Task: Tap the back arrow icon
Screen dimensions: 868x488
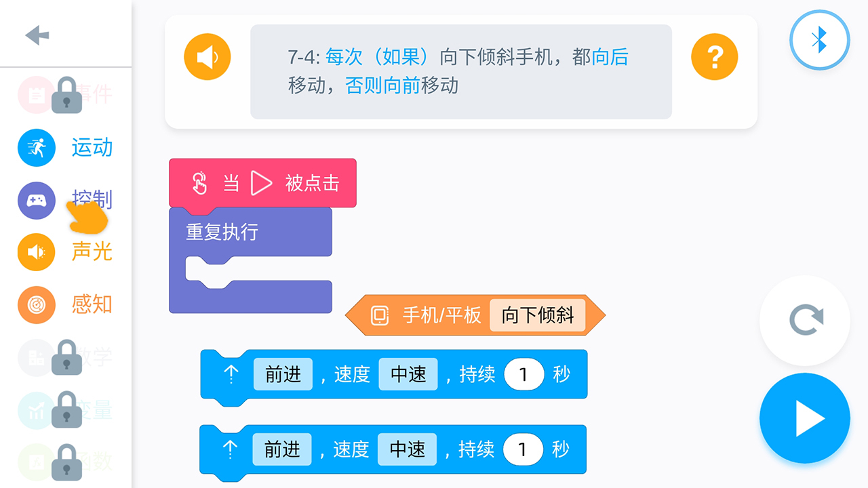Action: tap(37, 35)
